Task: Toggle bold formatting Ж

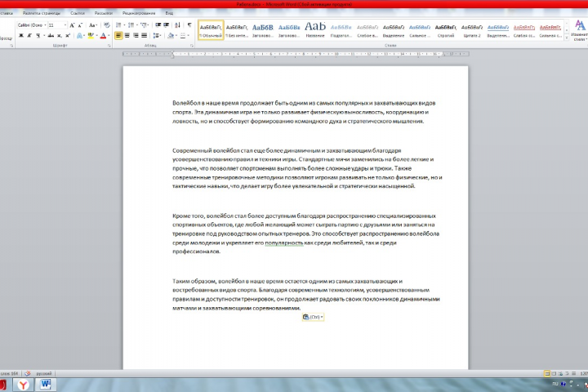Action: [21, 36]
